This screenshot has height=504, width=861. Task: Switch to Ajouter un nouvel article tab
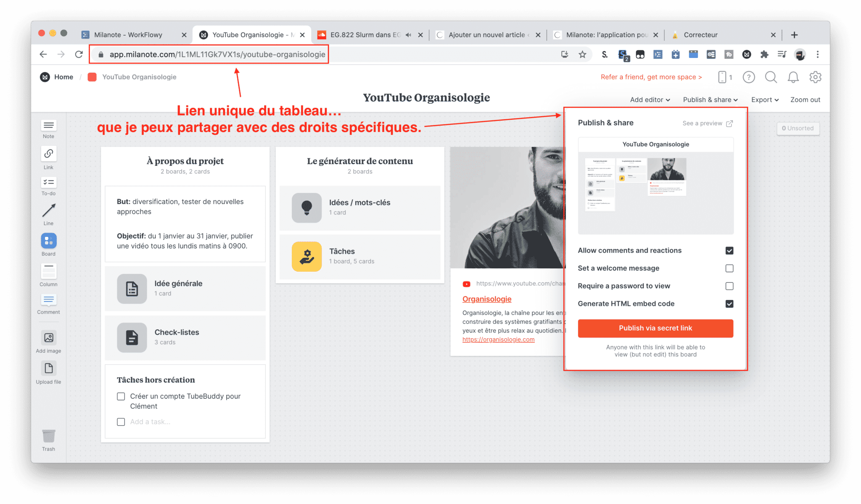click(488, 35)
